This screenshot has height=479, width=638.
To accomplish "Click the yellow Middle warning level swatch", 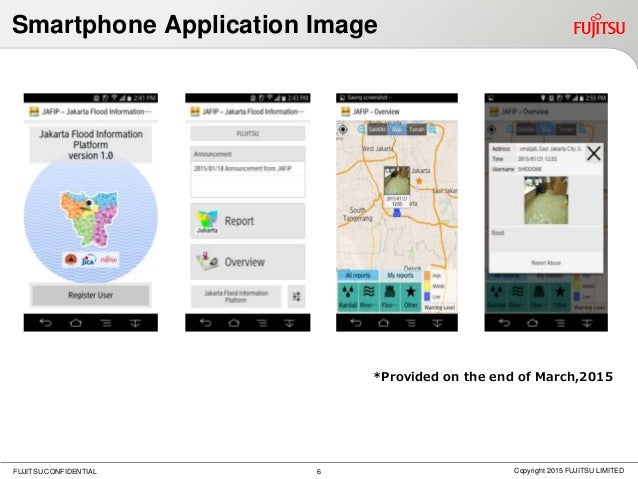I will click(x=427, y=286).
